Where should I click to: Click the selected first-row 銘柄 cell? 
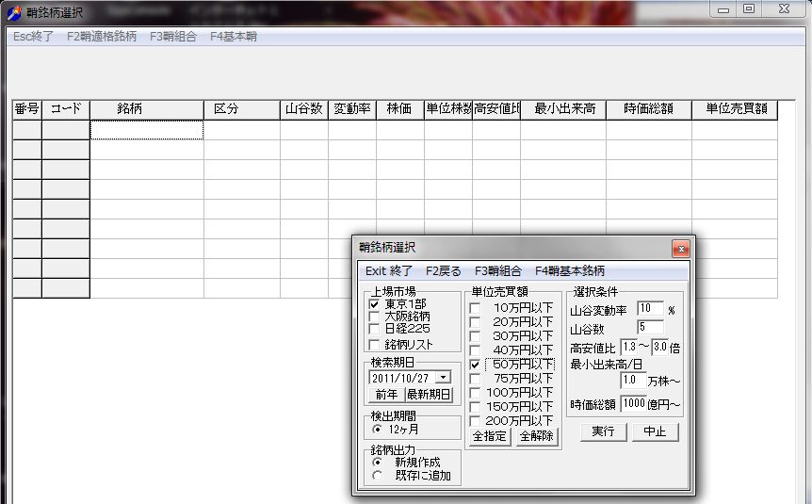click(x=147, y=130)
